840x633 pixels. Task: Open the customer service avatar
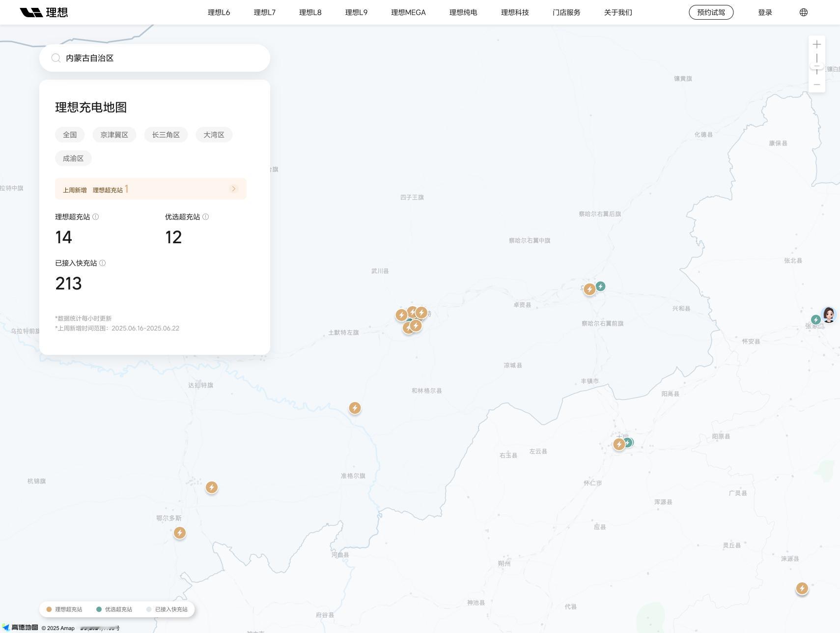[829, 315]
